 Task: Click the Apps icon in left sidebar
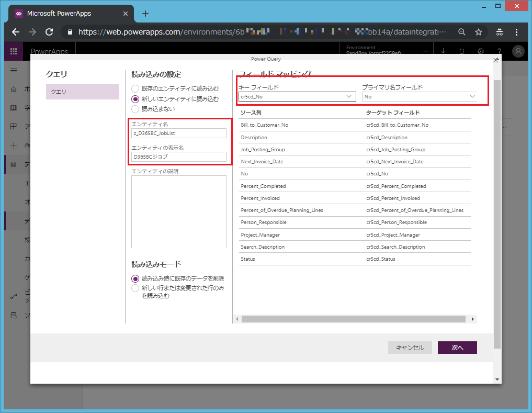(x=14, y=127)
